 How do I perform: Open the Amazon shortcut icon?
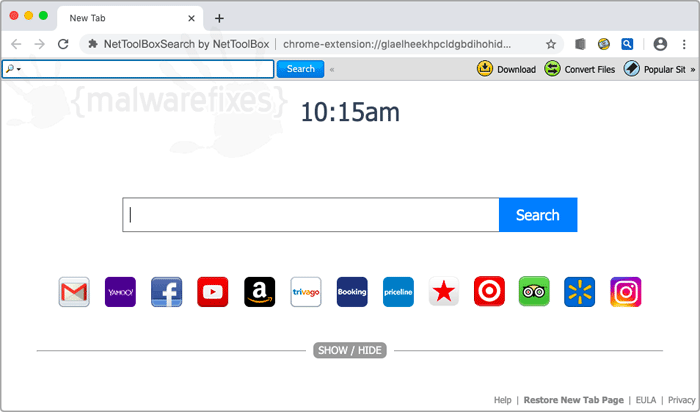tap(259, 292)
